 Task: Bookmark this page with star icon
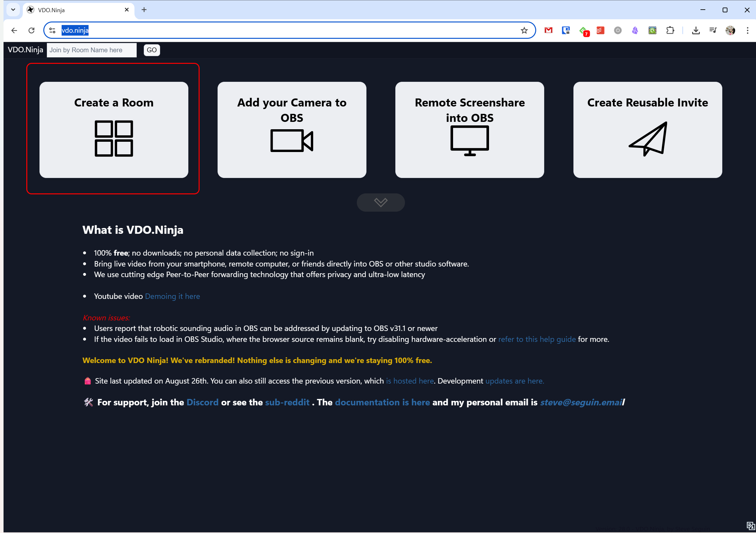pyautogui.click(x=524, y=30)
